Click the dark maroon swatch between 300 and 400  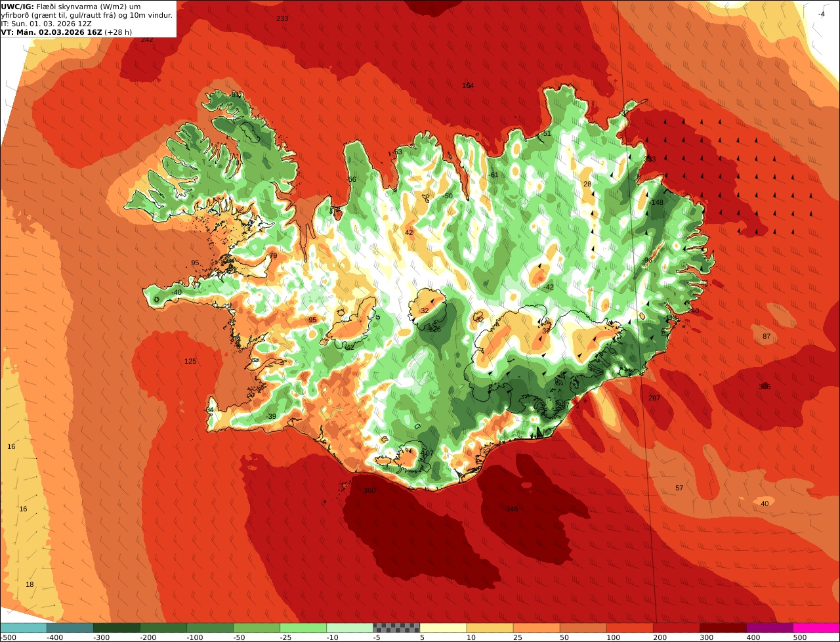[x=722, y=627]
